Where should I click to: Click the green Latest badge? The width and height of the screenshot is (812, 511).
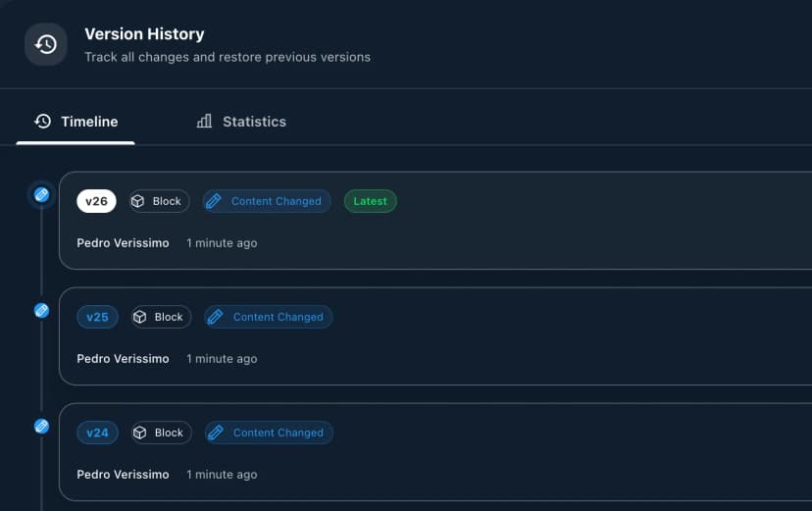pos(371,201)
